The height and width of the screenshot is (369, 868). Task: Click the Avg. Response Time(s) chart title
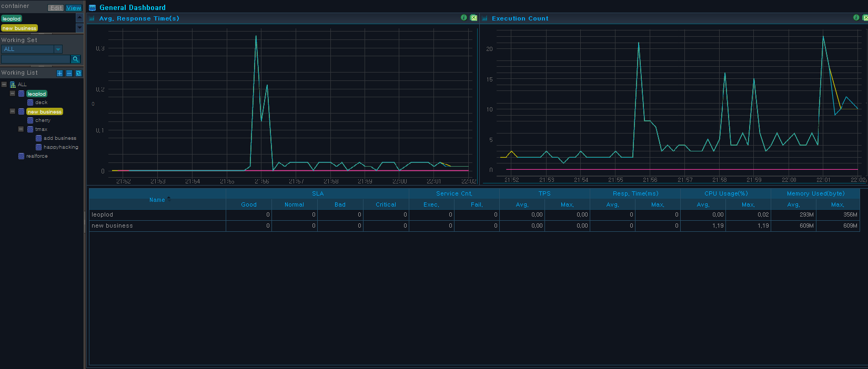139,18
